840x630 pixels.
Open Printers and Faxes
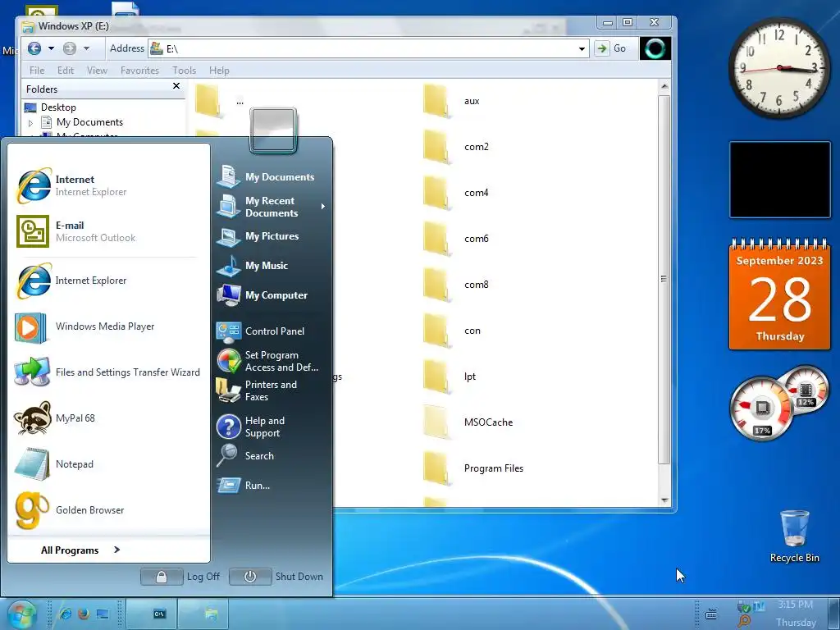click(x=272, y=390)
